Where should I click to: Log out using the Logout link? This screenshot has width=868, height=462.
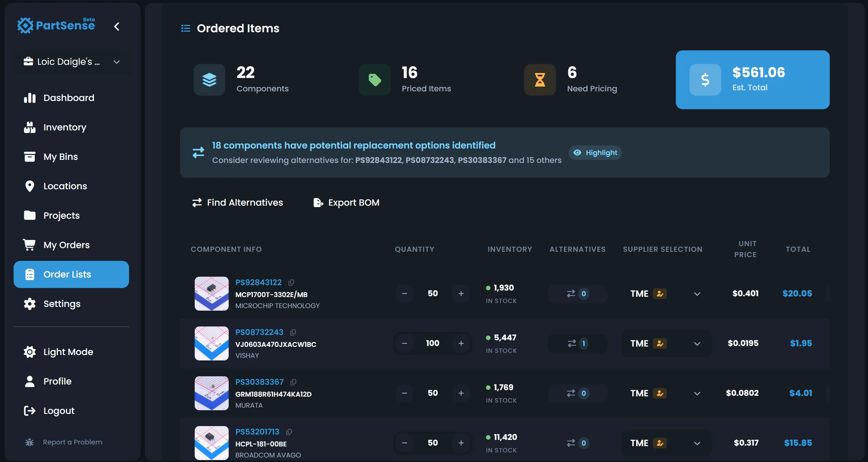(x=71, y=411)
